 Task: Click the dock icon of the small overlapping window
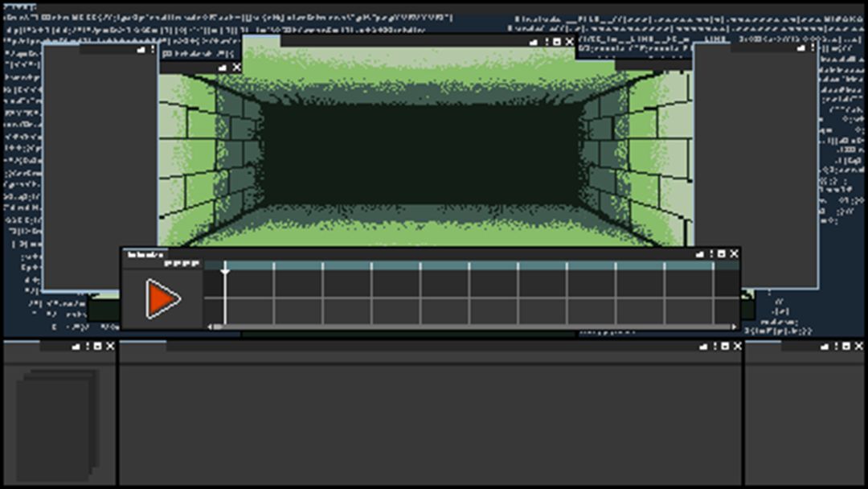223,68
